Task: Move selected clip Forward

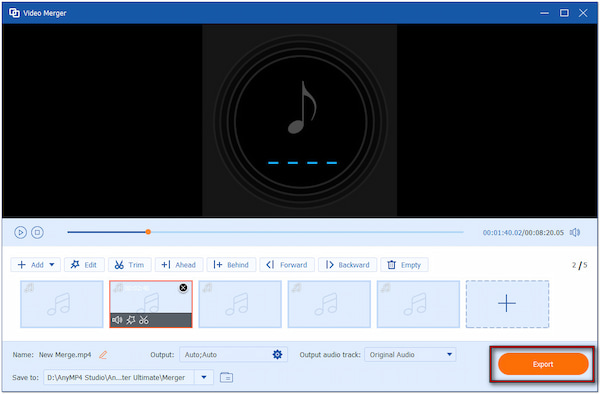Action: pos(287,265)
